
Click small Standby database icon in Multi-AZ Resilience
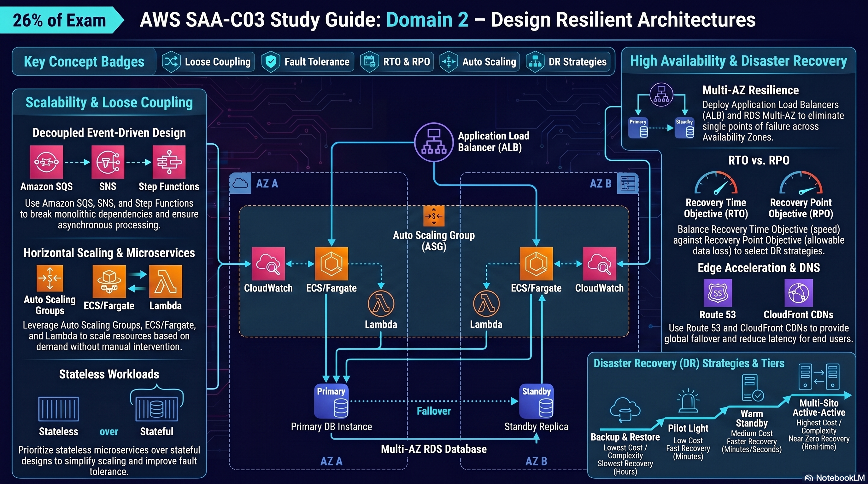pos(684,128)
